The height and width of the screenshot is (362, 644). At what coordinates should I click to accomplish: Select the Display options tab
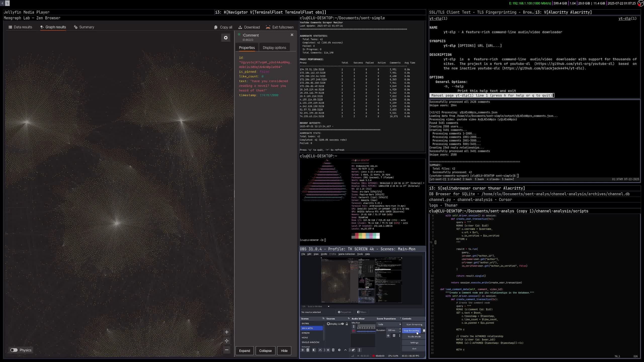[x=274, y=48]
